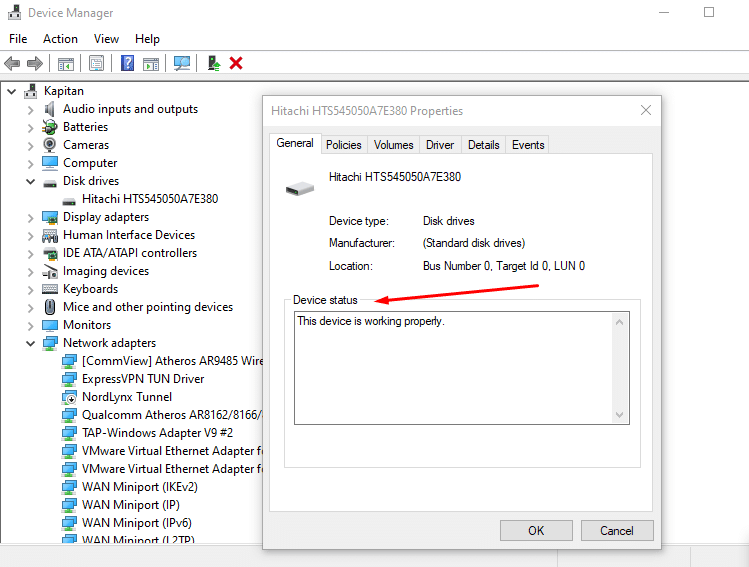Click the Back arrow in toolbar
Image resolution: width=749 pixels, height=567 pixels.
pos(12,63)
